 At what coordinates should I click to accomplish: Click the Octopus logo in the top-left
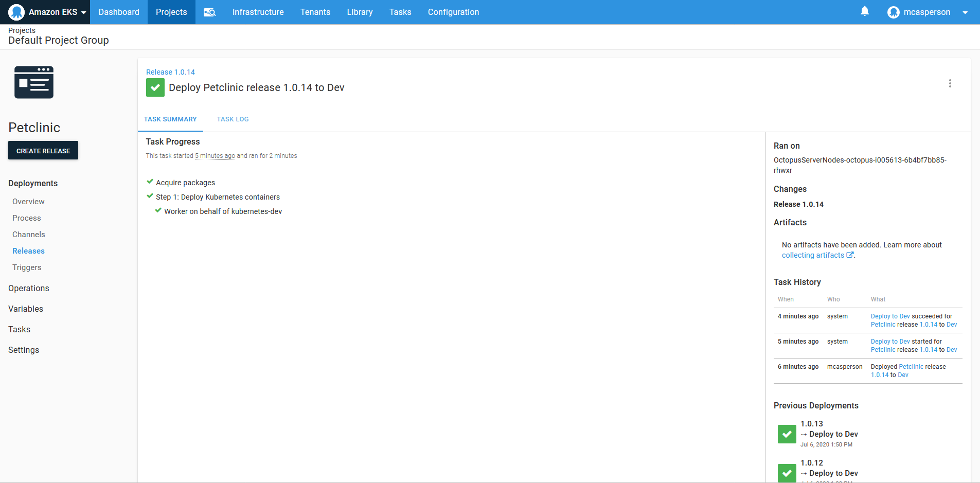(16, 12)
